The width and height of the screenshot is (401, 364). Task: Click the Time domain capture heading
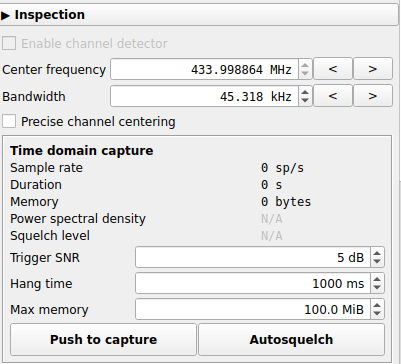click(x=82, y=151)
